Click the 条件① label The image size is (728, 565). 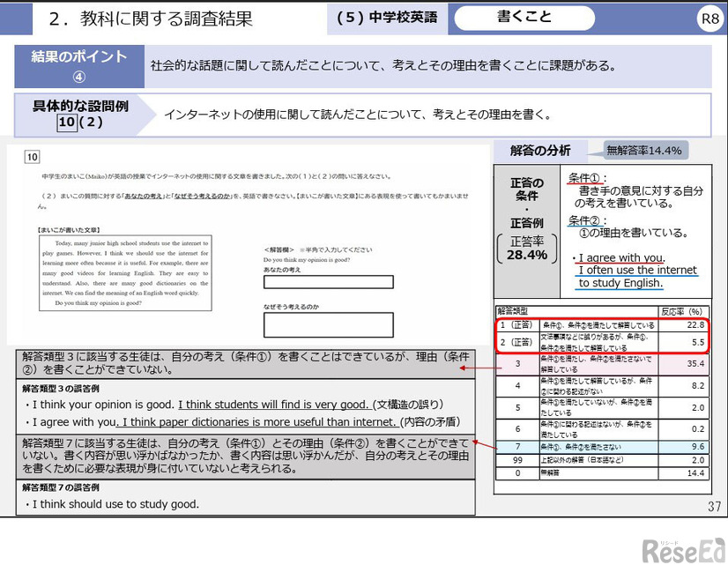[x=585, y=178]
